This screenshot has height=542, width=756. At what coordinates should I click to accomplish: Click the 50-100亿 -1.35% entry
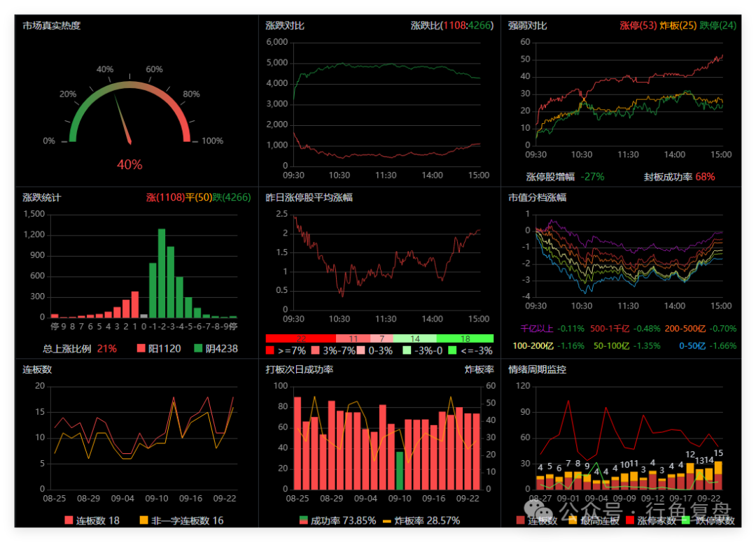626,346
